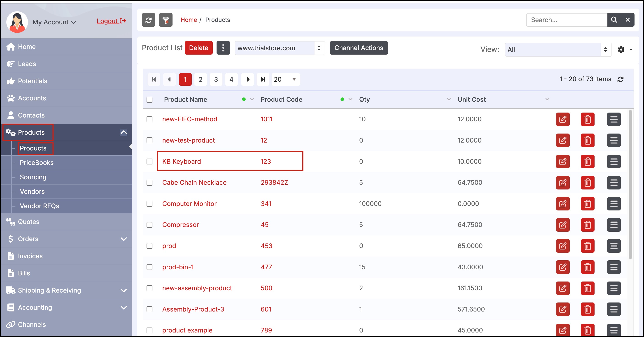Delete the Compressor product via trash icon
Screen dimensions: 644x337
(588, 225)
